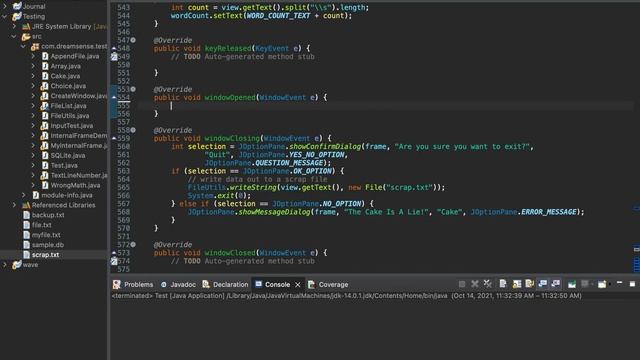The image size is (640, 360).
Task: Toggle Word Wrap in the Console
Action: click(x=530, y=284)
